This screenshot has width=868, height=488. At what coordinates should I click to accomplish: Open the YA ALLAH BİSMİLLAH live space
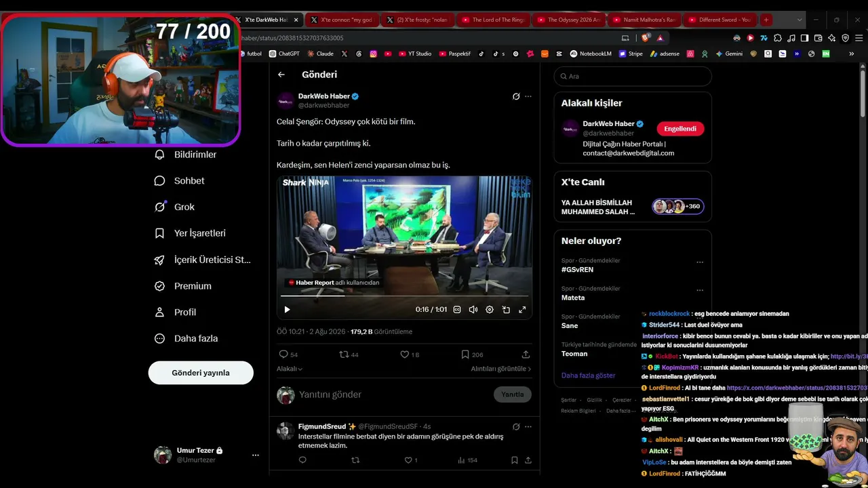pos(633,207)
